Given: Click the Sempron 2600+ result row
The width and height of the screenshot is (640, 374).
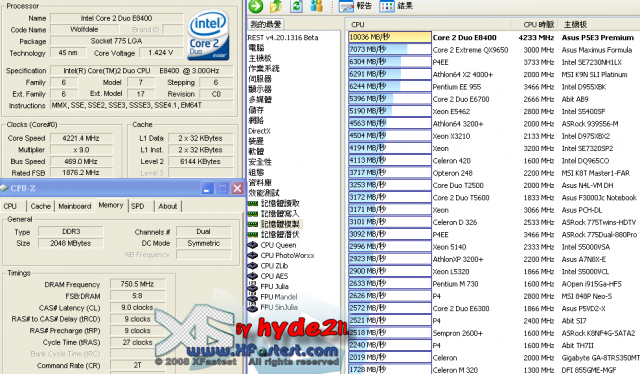Looking at the screenshot, I should [x=493, y=333].
